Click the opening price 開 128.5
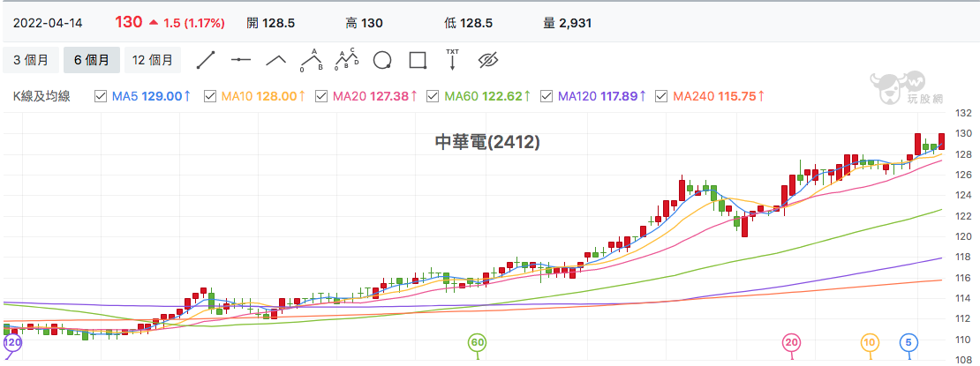 (x=271, y=23)
